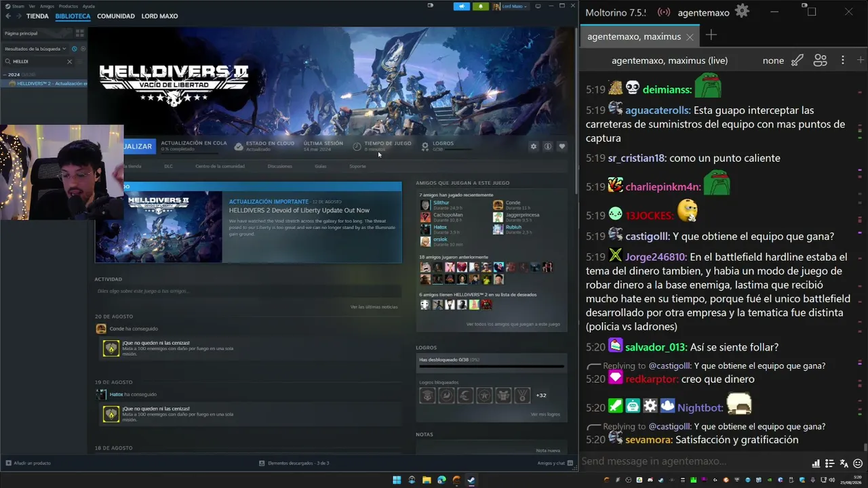Image resolution: width=868 pixels, height=488 pixels.
Task: Open COMUNIDAD tab
Action: point(116,16)
